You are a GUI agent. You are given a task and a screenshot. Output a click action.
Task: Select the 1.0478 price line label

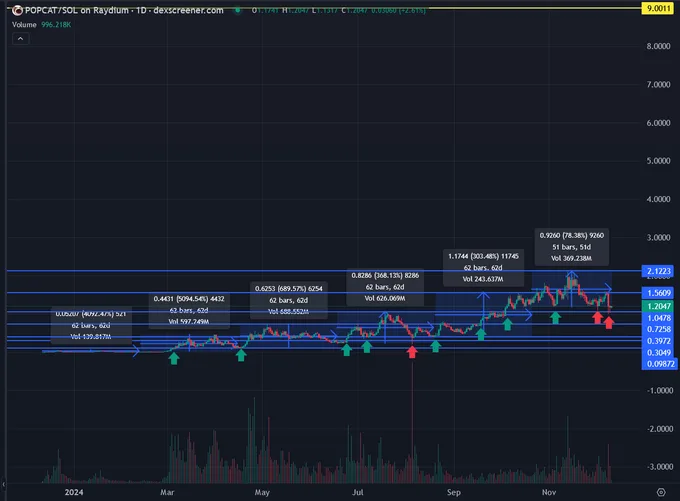click(x=658, y=318)
